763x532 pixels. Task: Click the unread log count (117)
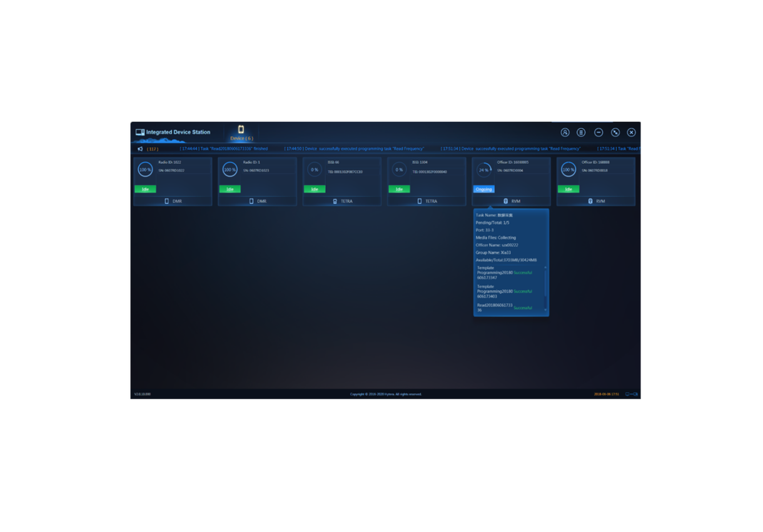153,149
